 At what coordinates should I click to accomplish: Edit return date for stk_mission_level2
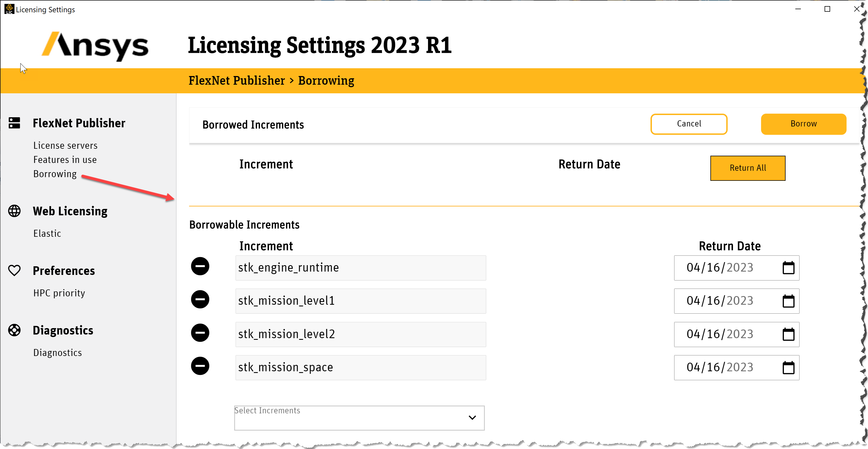click(x=737, y=335)
